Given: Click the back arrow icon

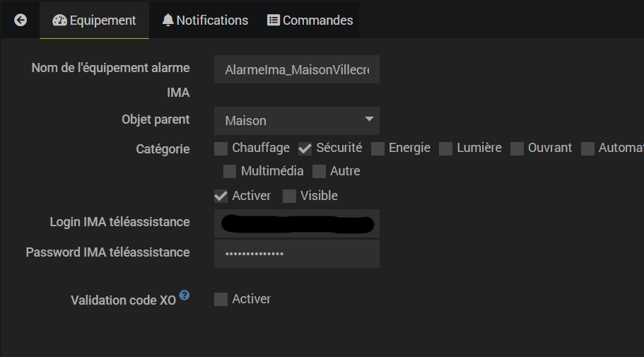Looking at the screenshot, I should (21, 21).
